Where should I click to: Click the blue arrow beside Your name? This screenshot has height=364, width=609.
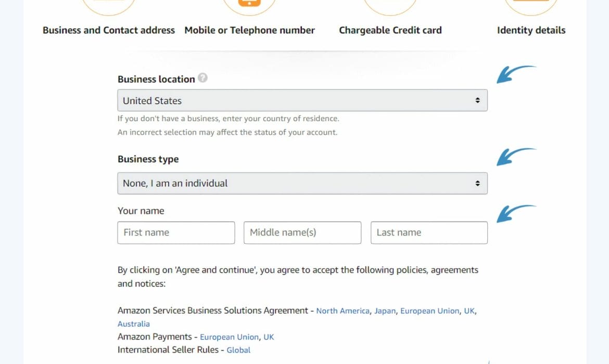514,213
